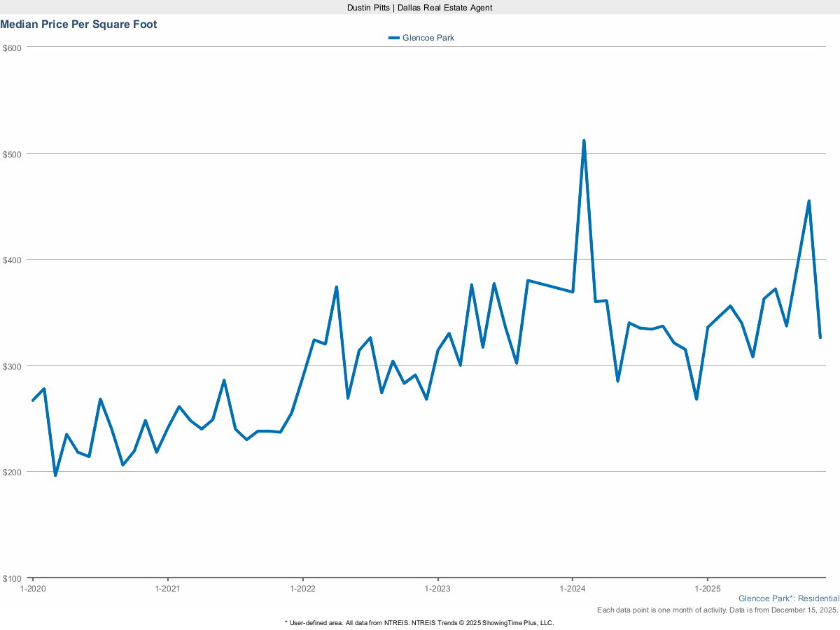This screenshot has height=630, width=840.
Task: Click the 1-2024 peak data point near $512
Action: pos(584,141)
